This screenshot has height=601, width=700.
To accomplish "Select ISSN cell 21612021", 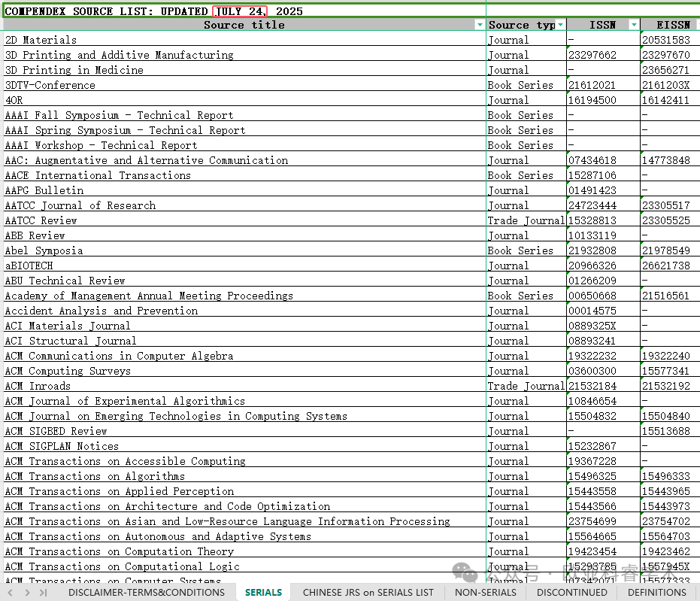I will 604,85.
